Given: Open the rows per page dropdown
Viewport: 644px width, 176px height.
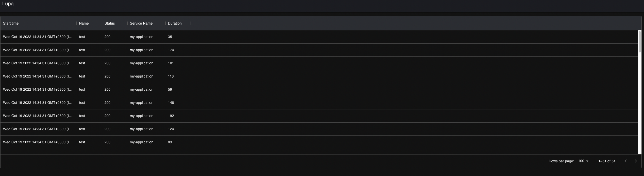Looking at the screenshot, I should coord(583,161).
